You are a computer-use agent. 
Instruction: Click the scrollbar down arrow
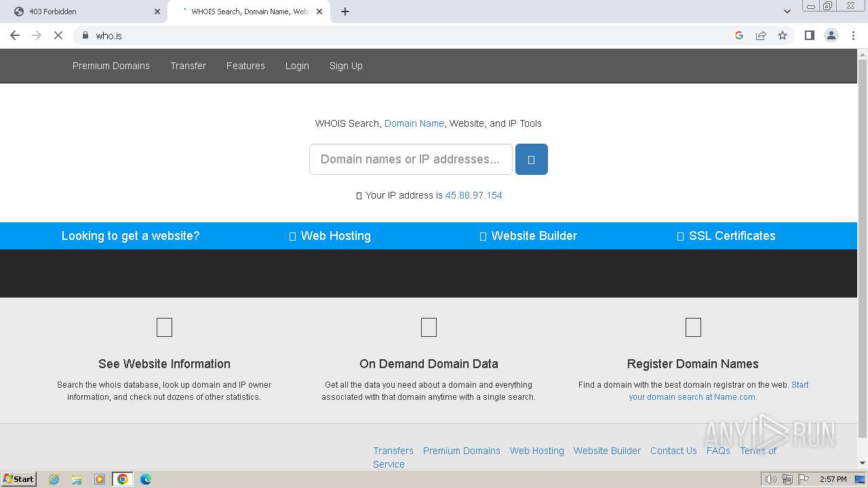tap(863, 464)
